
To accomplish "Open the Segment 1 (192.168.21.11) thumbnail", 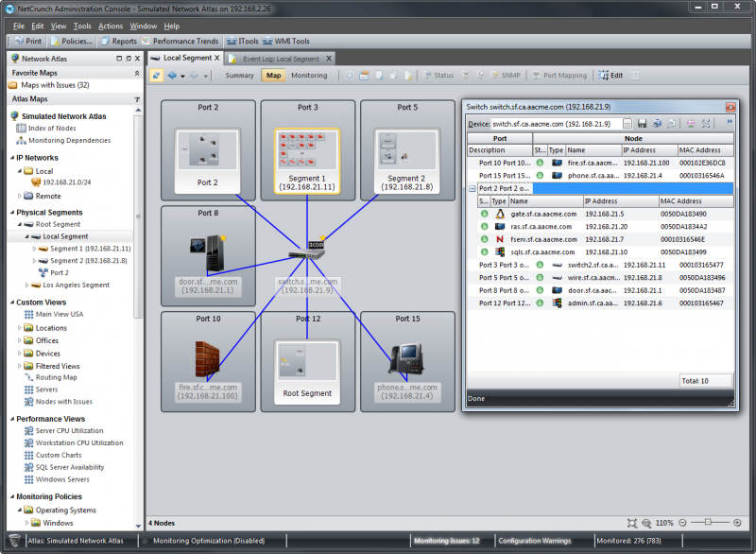I will (307, 161).
